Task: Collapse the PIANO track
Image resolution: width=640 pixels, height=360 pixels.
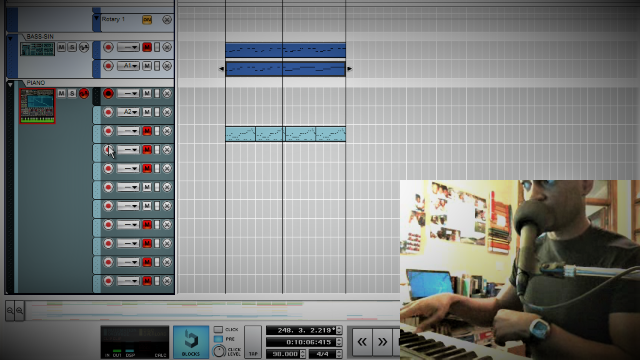Action: (10, 84)
